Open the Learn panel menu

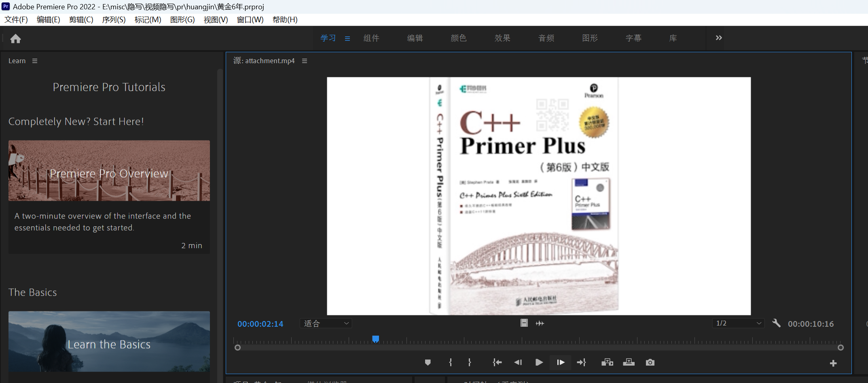click(35, 61)
